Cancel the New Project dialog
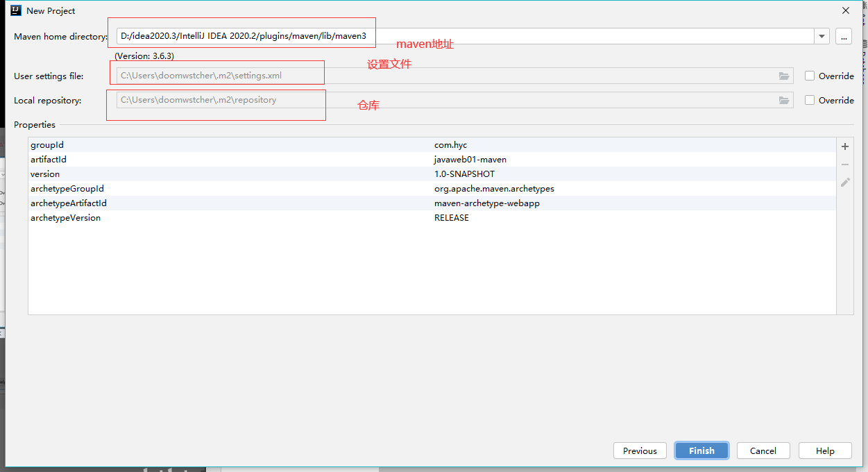 pos(763,450)
